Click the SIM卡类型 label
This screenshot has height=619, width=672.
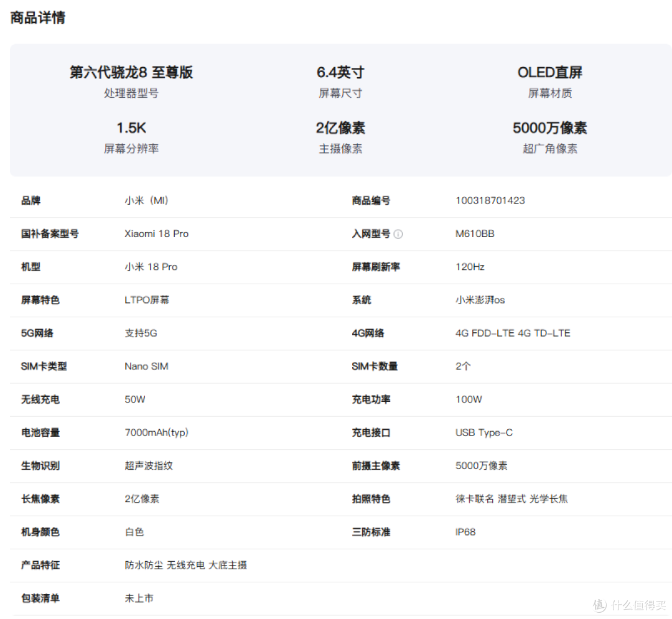[x=44, y=366]
